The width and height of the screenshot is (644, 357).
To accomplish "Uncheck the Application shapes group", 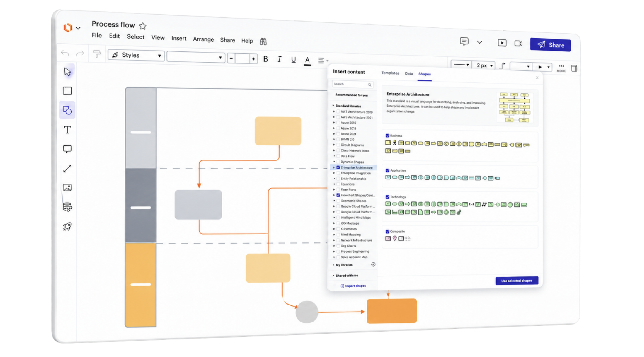I will (387, 170).
